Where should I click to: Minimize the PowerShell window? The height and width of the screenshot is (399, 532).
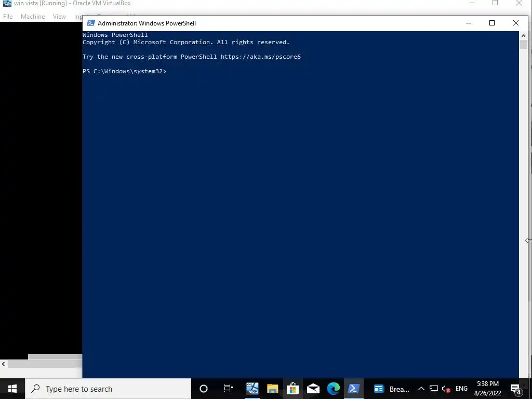tap(469, 23)
